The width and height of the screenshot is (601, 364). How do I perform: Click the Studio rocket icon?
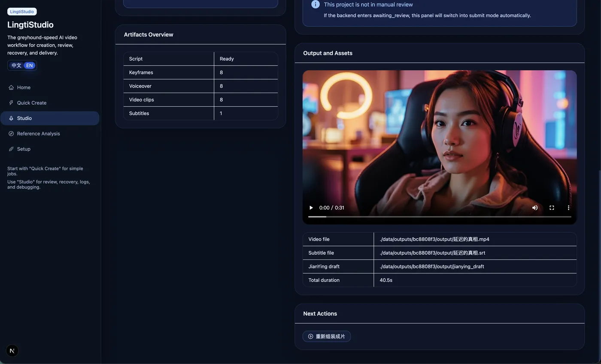click(x=11, y=118)
